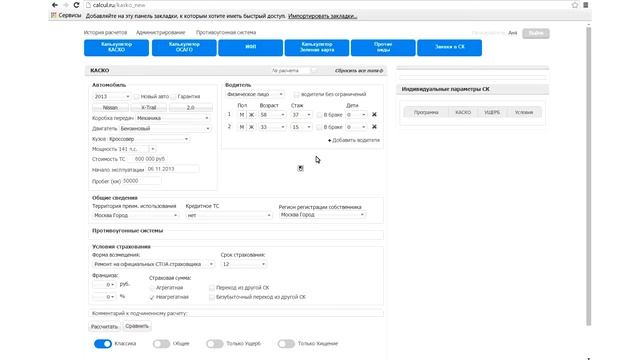The image size is (640, 360).
Task: Open the Мощность dropdown arrow
Action: [153, 149]
